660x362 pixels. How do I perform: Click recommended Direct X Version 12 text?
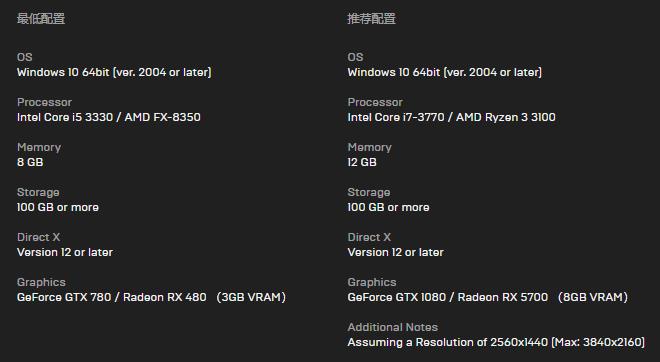coord(395,253)
